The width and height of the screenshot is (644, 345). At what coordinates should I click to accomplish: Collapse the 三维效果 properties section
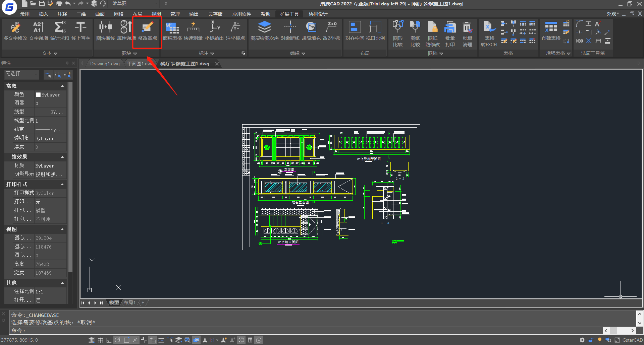(62, 157)
